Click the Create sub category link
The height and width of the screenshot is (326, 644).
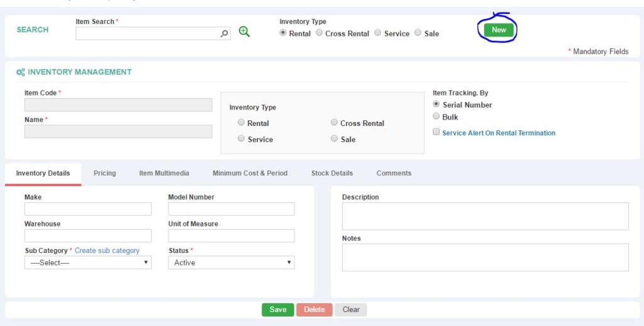pos(107,250)
